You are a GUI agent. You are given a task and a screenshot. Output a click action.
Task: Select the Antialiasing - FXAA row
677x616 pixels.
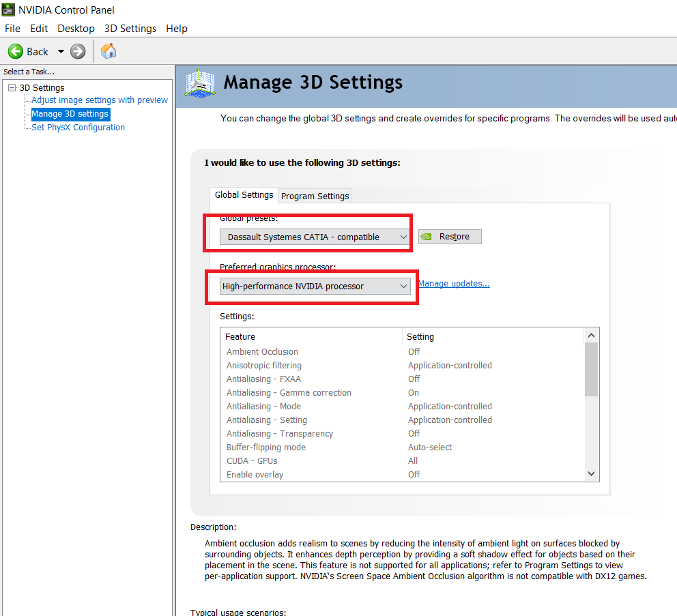click(403, 379)
